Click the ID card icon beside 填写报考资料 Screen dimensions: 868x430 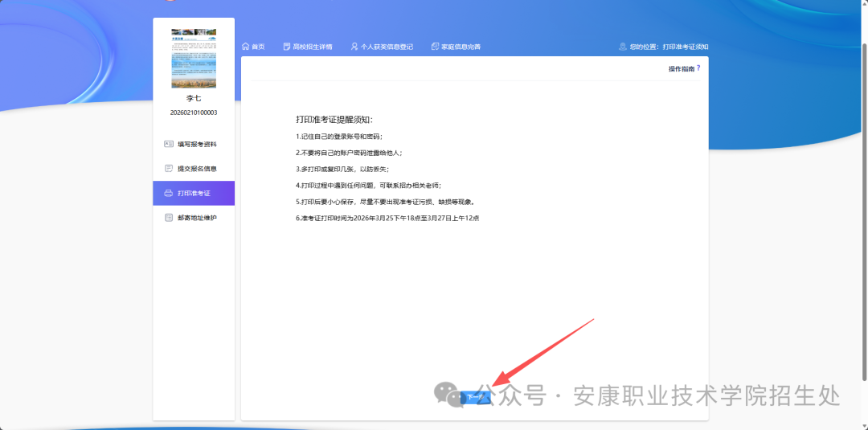pyautogui.click(x=169, y=145)
